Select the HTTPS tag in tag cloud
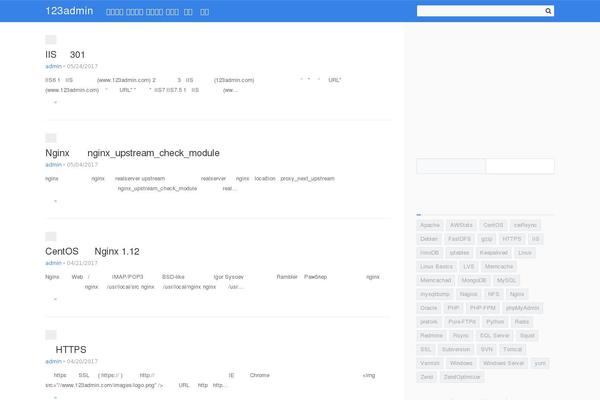The width and height of the screenshot is (600, 400). pos(512,239)
